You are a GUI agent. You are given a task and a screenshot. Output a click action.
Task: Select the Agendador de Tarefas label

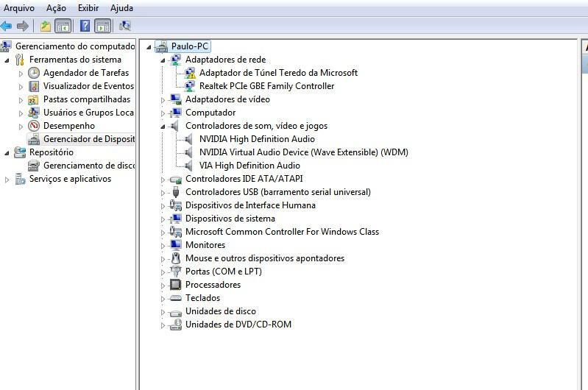86,73
